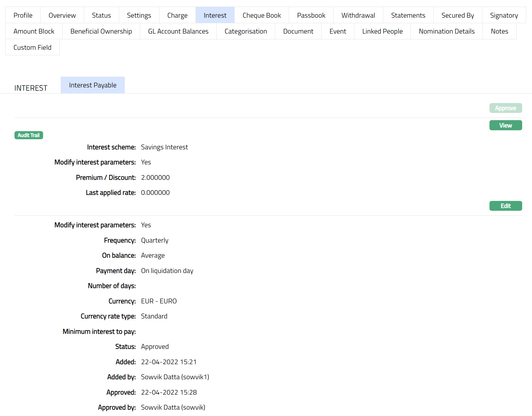Select the Status tab
The height and width of the screenshot is (416, 532).
point(101,15)
